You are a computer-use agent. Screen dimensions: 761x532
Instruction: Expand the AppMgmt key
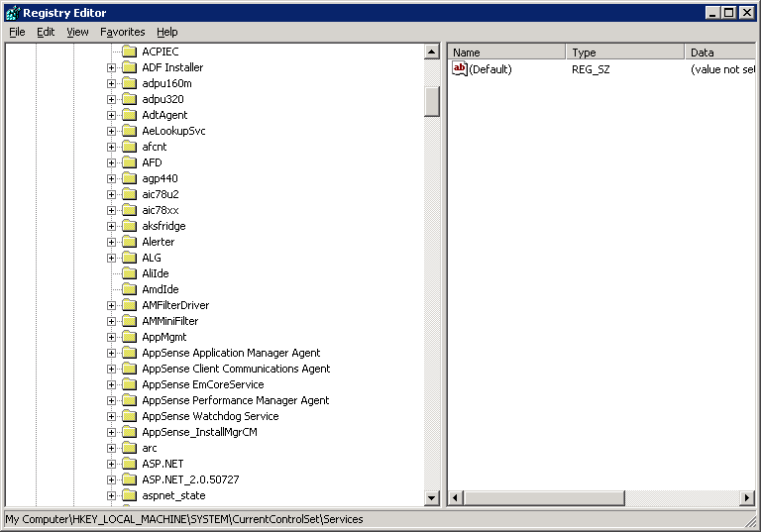pyautogui.click(x=111, y=338)
